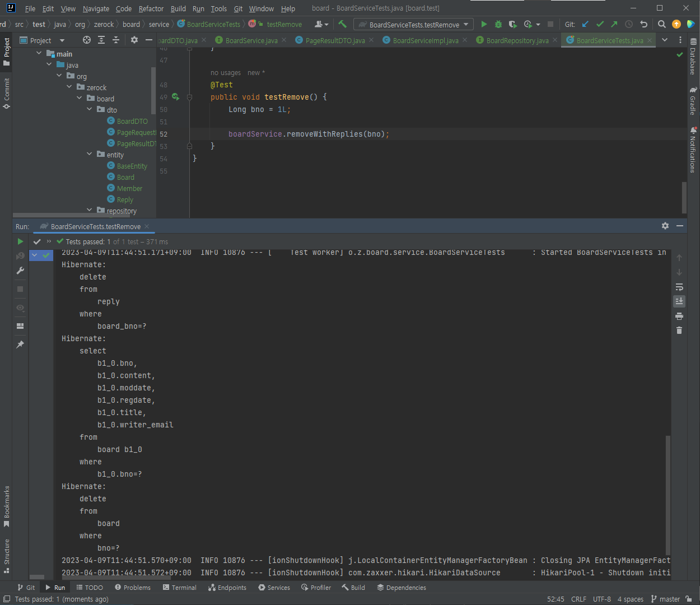Open the Problems tool window

tap(133, 588)
